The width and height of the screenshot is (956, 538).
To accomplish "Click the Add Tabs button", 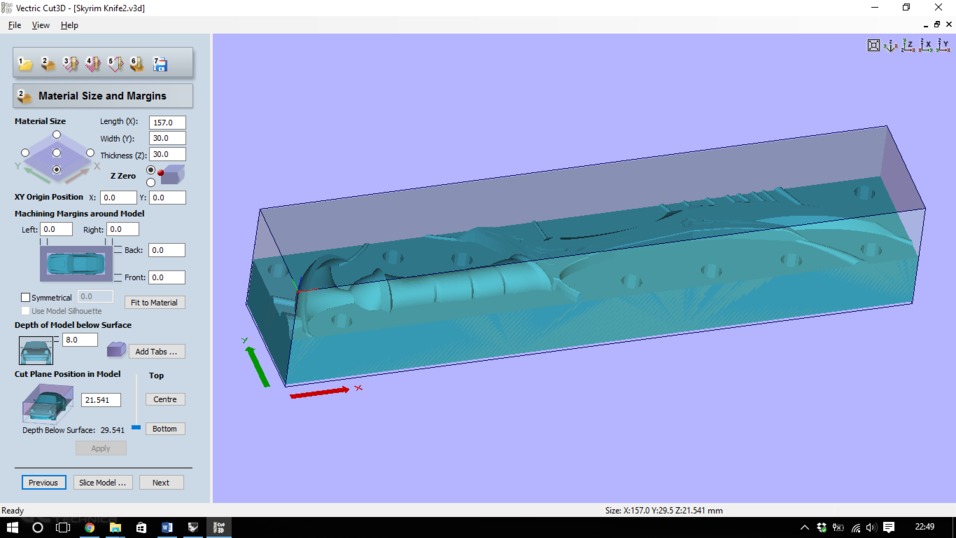I will (x=156, y=351).
